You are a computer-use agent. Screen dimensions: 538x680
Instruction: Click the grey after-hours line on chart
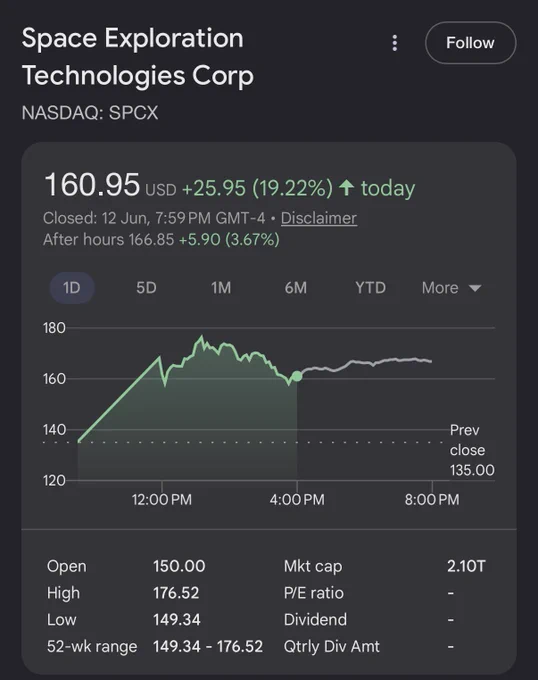[366, 364]
